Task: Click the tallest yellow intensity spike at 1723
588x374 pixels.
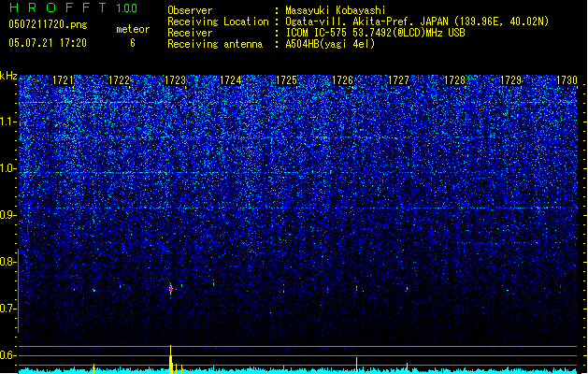Action: click(x=171, y=359)
